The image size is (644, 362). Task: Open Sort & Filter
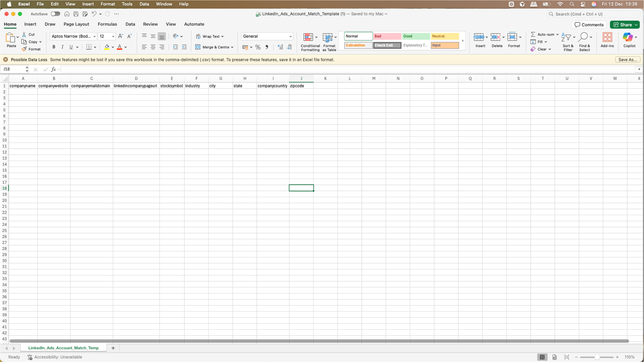click(568, 42)
